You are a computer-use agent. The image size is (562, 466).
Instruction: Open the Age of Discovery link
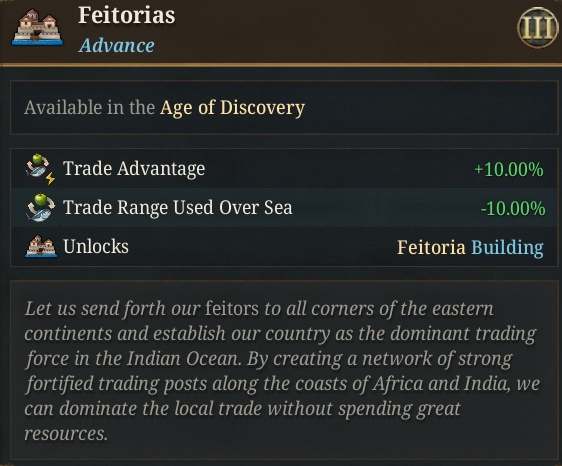pos(232,108)
